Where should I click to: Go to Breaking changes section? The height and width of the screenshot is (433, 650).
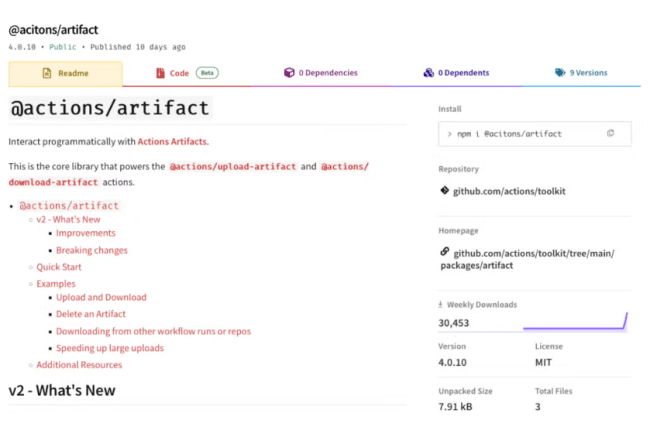click(x=92, y=250)
